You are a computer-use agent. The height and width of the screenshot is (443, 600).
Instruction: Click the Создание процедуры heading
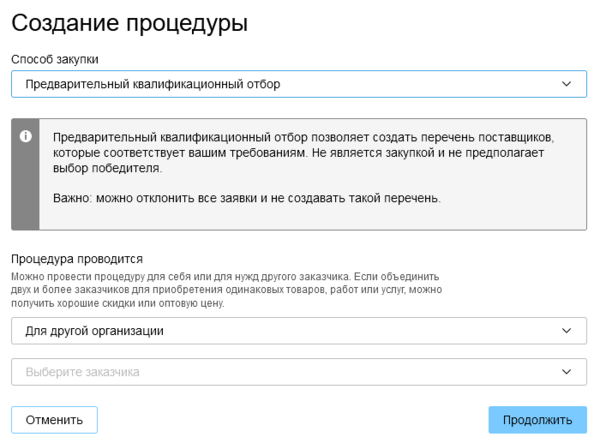tap(129, 23)
